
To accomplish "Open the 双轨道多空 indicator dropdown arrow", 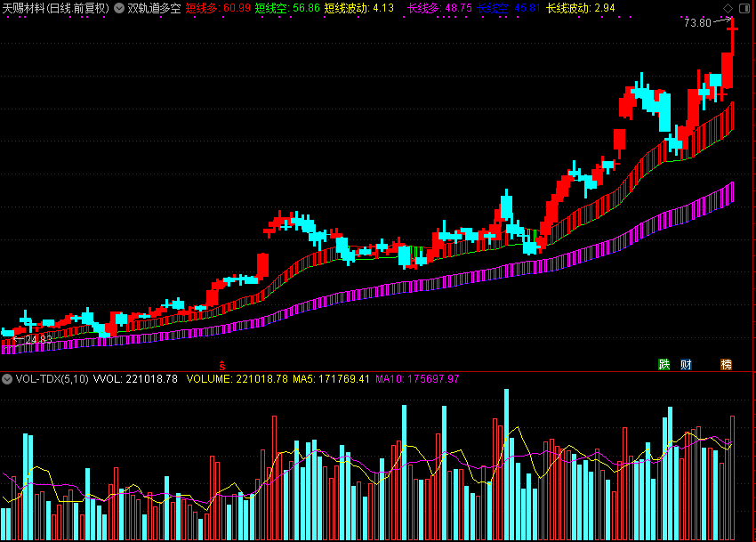I will coord(119,8).
